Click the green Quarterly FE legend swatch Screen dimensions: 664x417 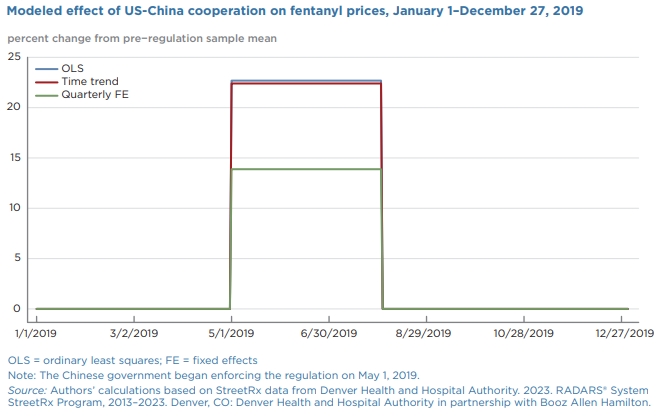[x=46, y=95]
